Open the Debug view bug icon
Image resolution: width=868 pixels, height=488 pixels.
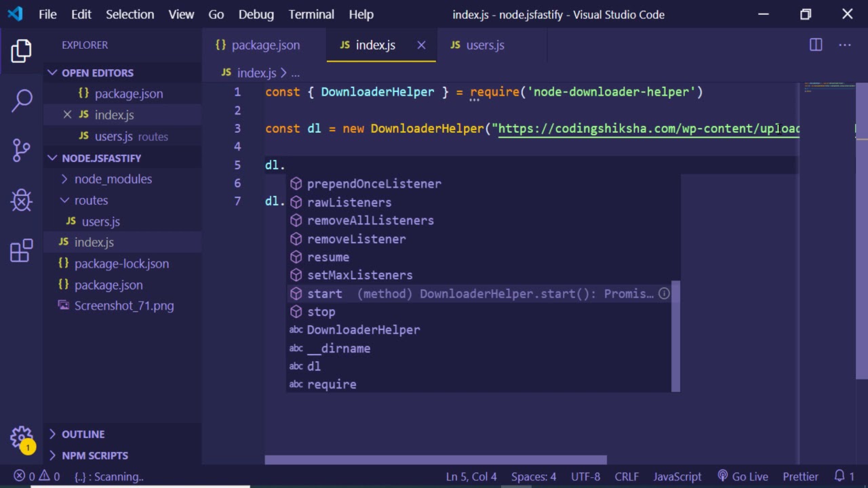point(22,200)
